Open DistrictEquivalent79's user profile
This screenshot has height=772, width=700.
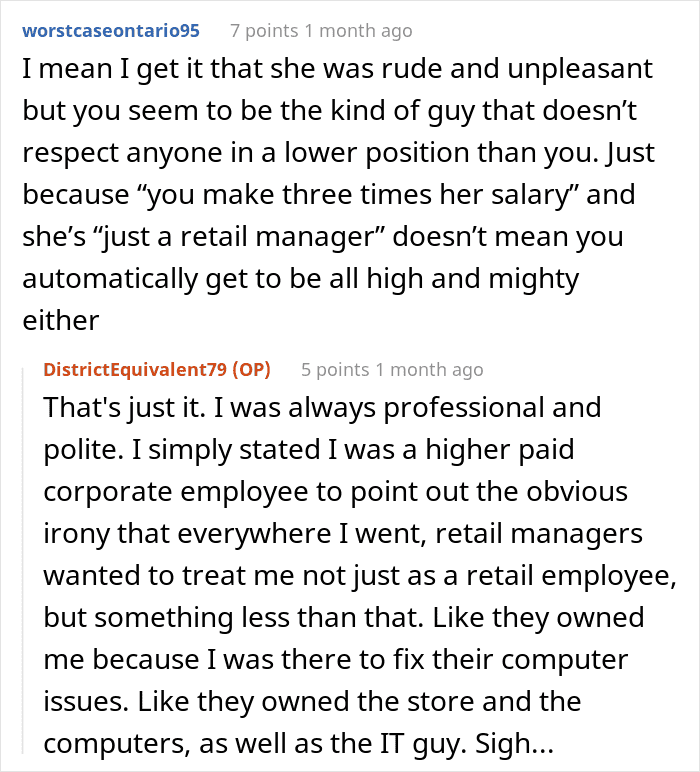point(137,370)
